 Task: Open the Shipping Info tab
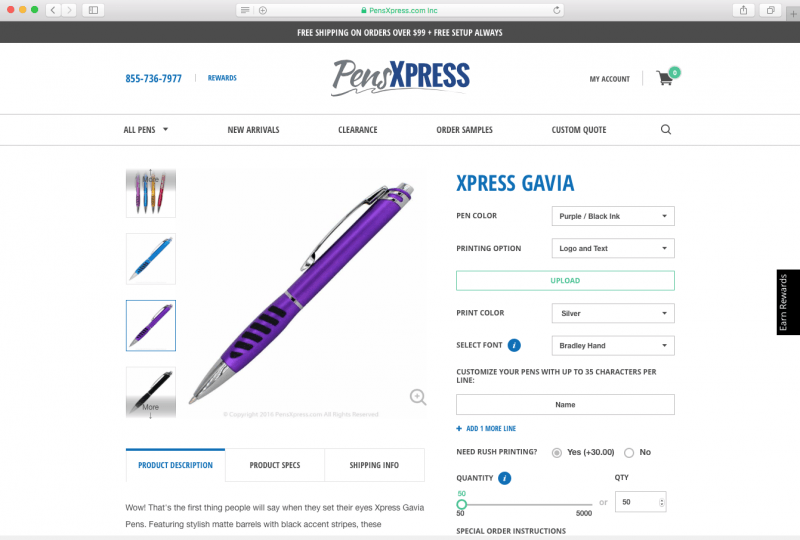coord(374,465)
